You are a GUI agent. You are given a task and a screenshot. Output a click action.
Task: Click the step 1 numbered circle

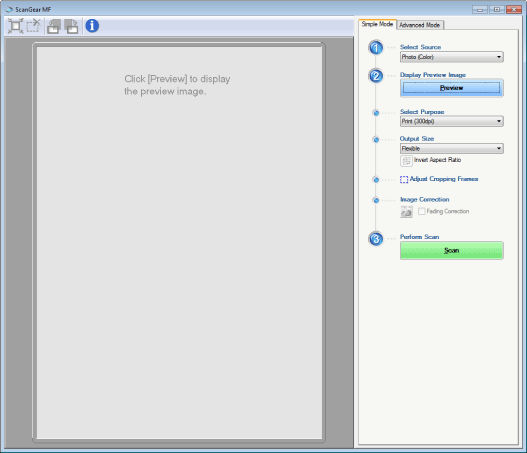[376, 48]
